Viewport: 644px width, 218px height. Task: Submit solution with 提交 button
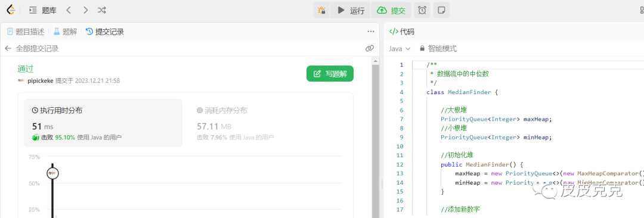point(391,10)
